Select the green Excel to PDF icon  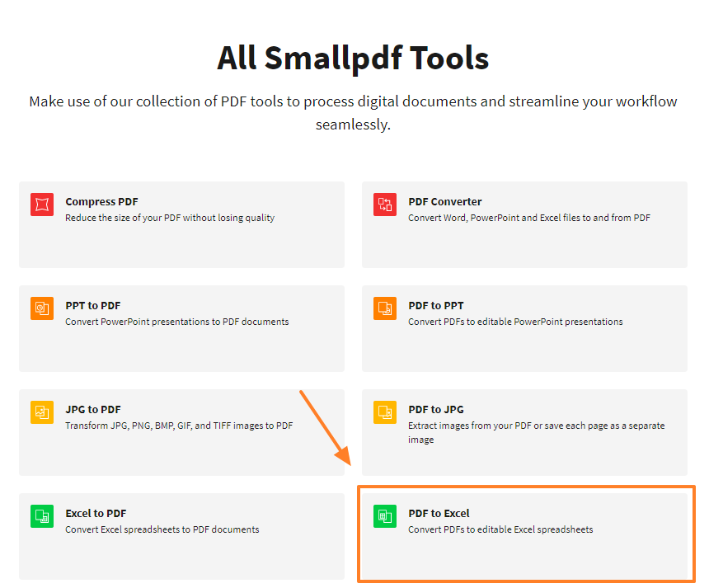(42, 516)
